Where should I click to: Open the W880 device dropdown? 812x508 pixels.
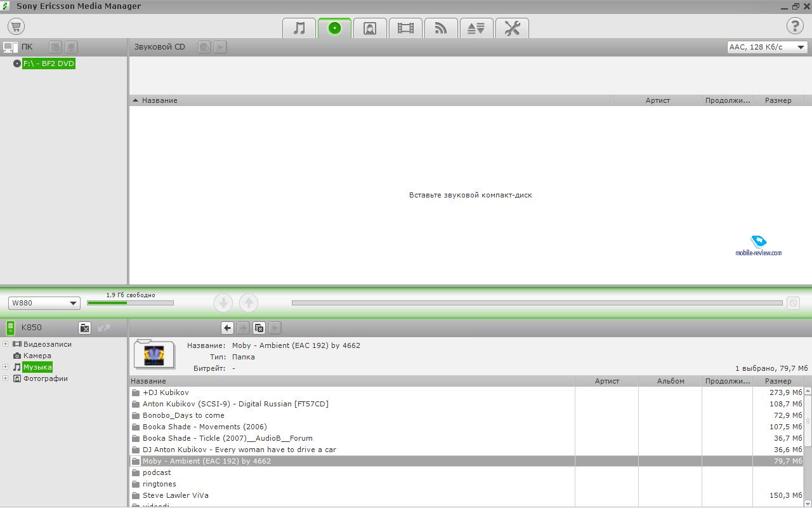pyautogui.click(x=44, y=304)
